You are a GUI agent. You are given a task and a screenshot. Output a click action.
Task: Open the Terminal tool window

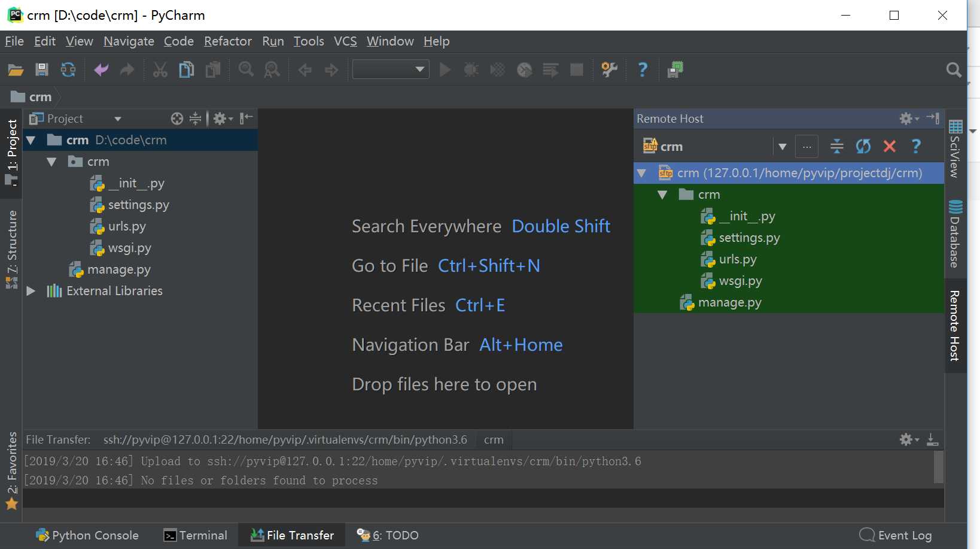pyautogui.click(x=196, y=535)
